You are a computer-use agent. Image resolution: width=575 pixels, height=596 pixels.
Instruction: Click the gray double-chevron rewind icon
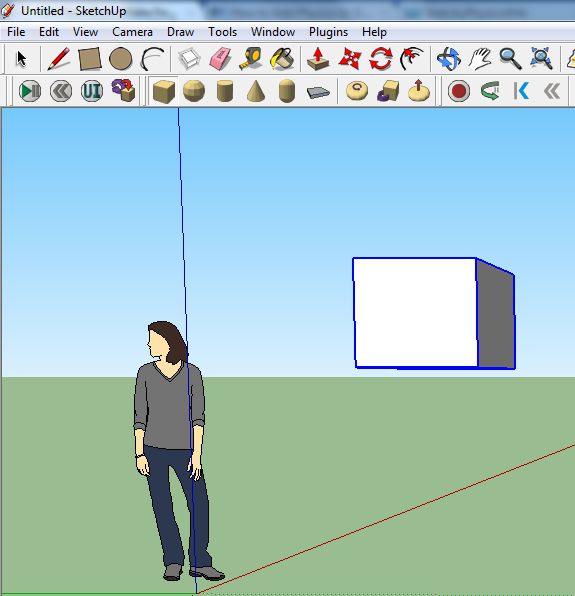pyautogui.click(x=552, y=91)
